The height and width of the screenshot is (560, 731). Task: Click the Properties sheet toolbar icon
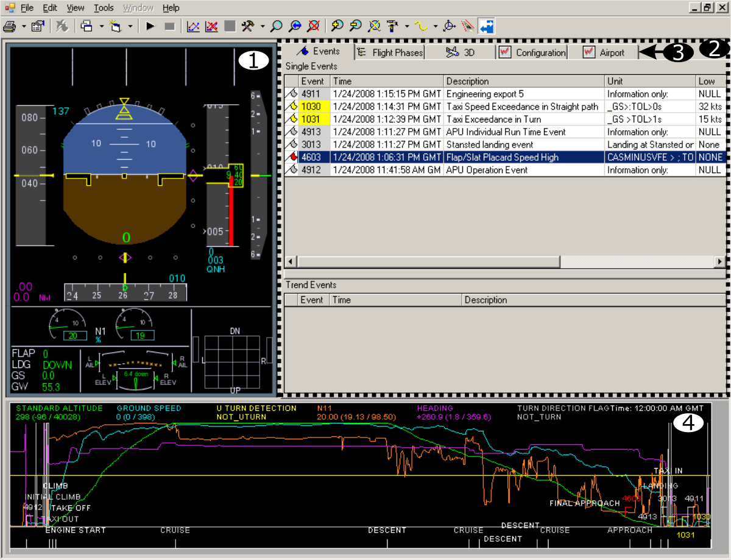coord(37,26)
